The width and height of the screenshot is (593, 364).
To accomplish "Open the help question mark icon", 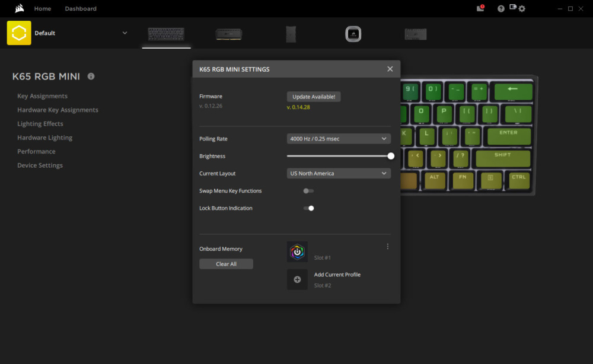I will (500, 9).
